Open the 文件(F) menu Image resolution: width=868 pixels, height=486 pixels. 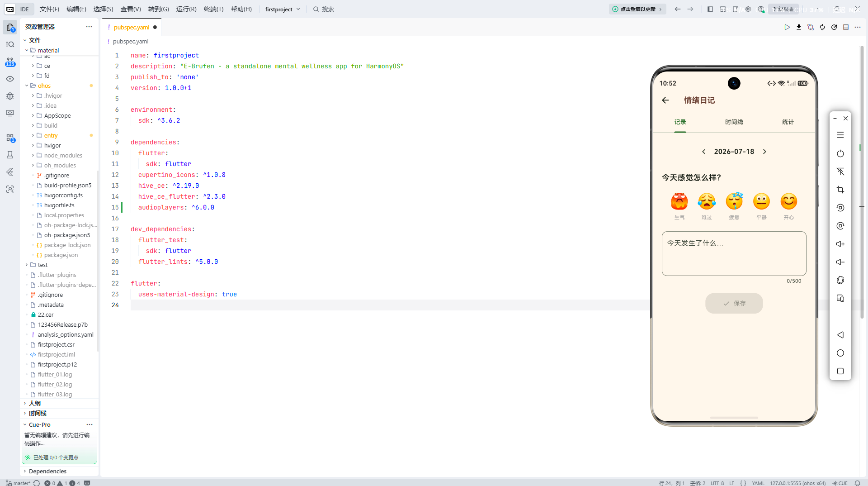(49, 9)
